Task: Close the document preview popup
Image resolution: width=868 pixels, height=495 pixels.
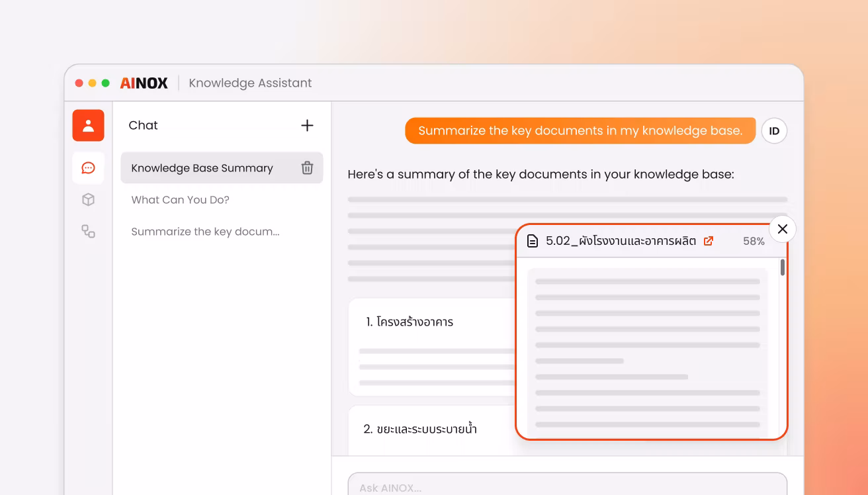Action: (x=783, y=229)
